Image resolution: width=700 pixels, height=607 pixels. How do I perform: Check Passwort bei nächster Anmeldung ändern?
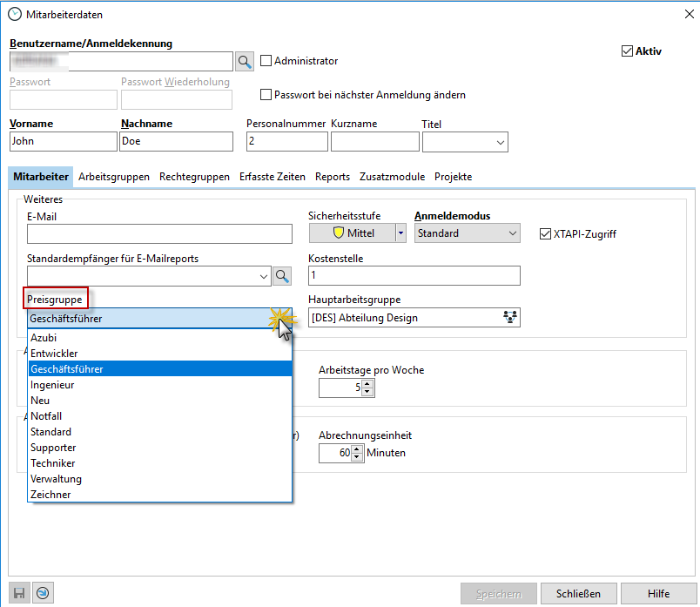point(266,95)
